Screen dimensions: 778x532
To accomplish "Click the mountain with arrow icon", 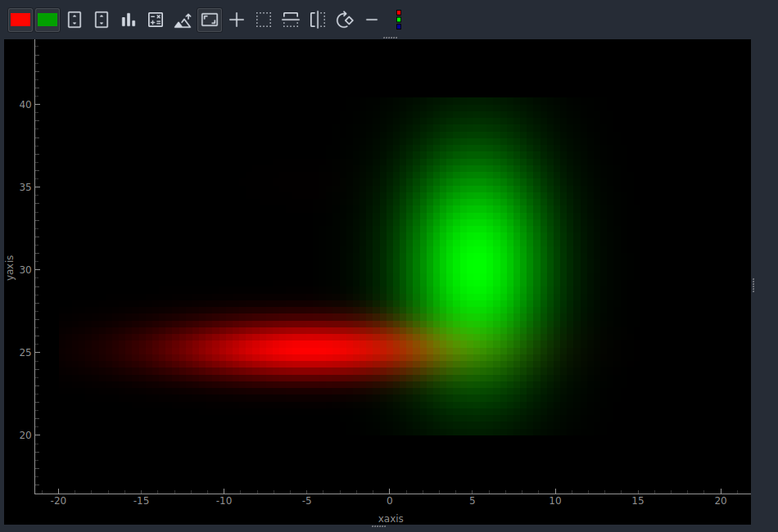I will coord(183,20).
